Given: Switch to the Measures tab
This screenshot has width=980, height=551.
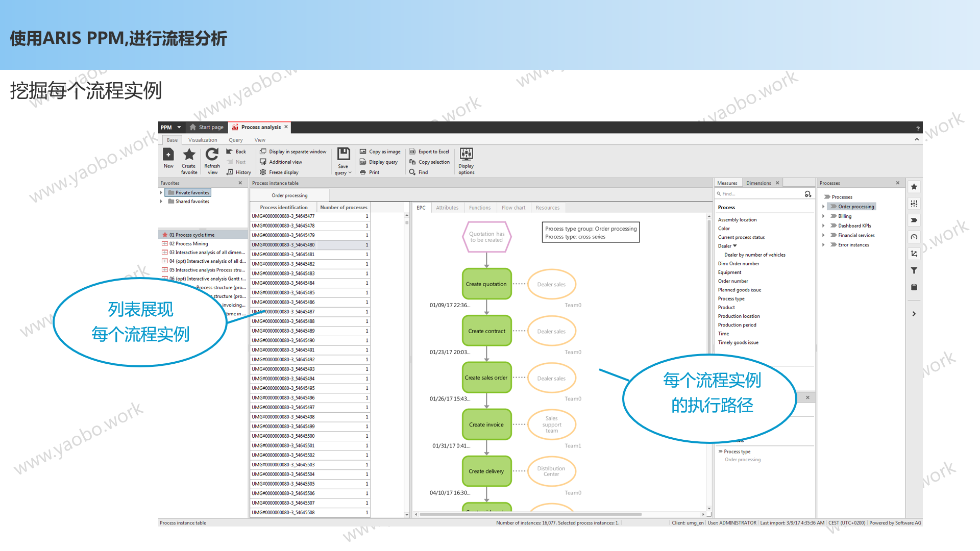Looking at the screenshot, I should tap(727, 183).
